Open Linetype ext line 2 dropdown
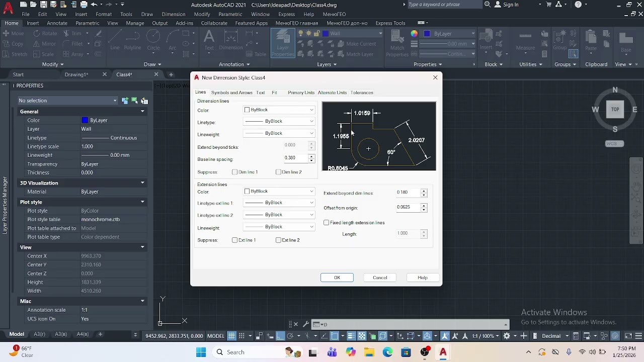 coord(279,215)
